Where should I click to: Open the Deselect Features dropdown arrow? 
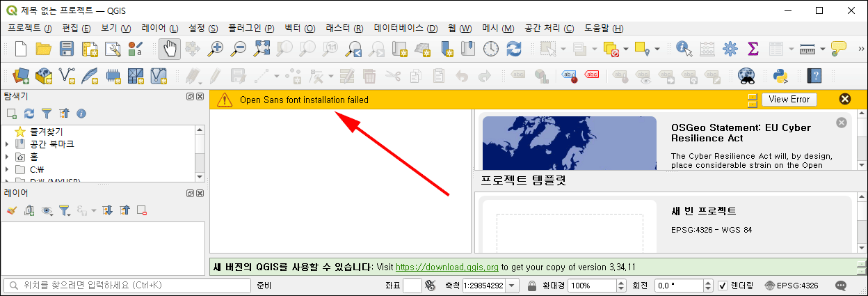626,49
